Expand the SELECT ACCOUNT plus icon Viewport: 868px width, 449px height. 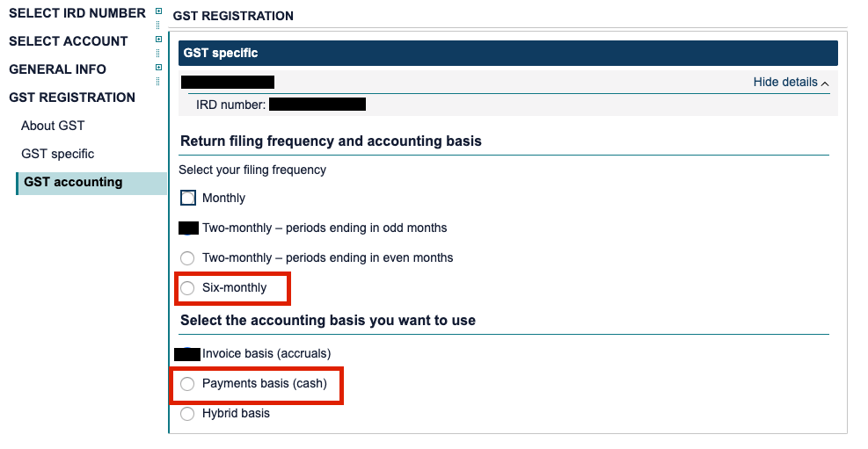click(158, 40)
